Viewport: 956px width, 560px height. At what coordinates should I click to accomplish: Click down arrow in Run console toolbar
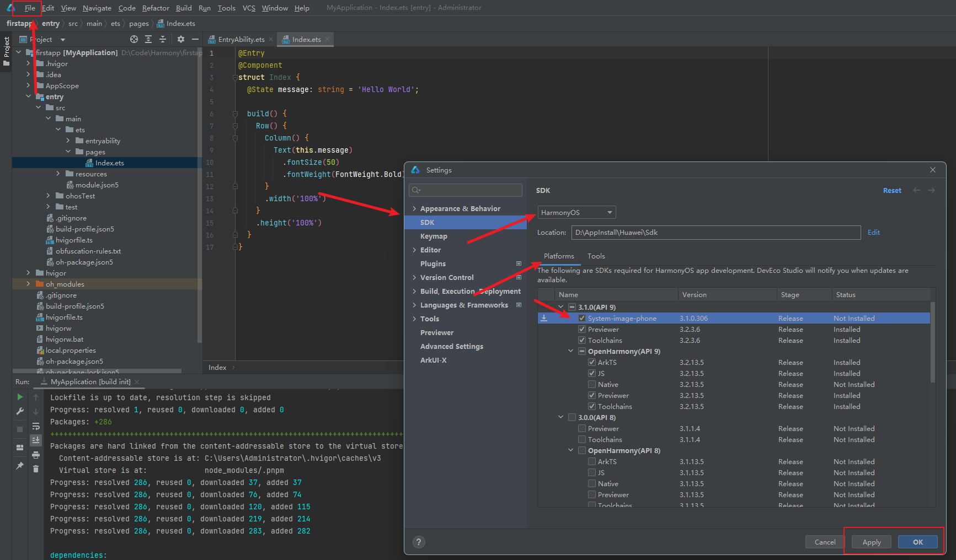[36, 411]
